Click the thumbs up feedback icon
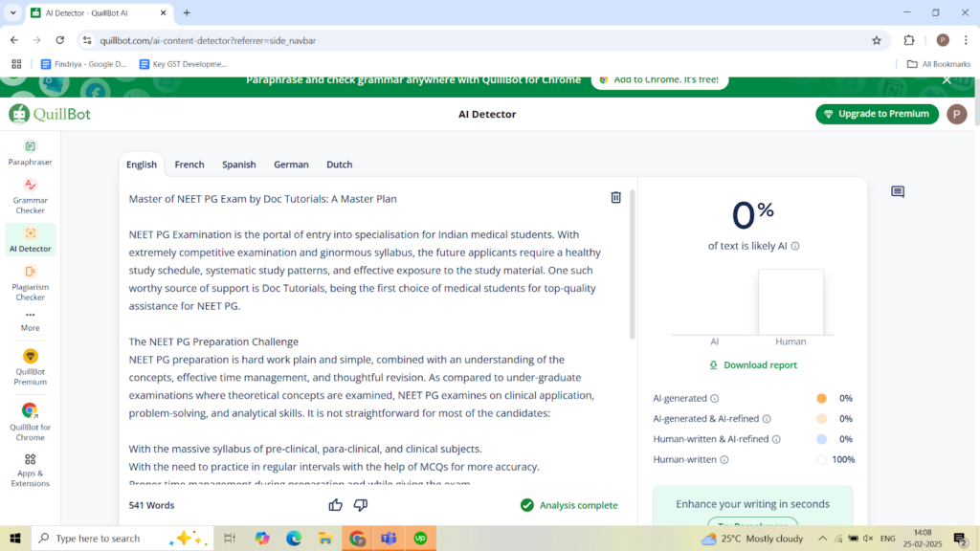The width and height of the screenshot is (980, 551). [335, 505]
